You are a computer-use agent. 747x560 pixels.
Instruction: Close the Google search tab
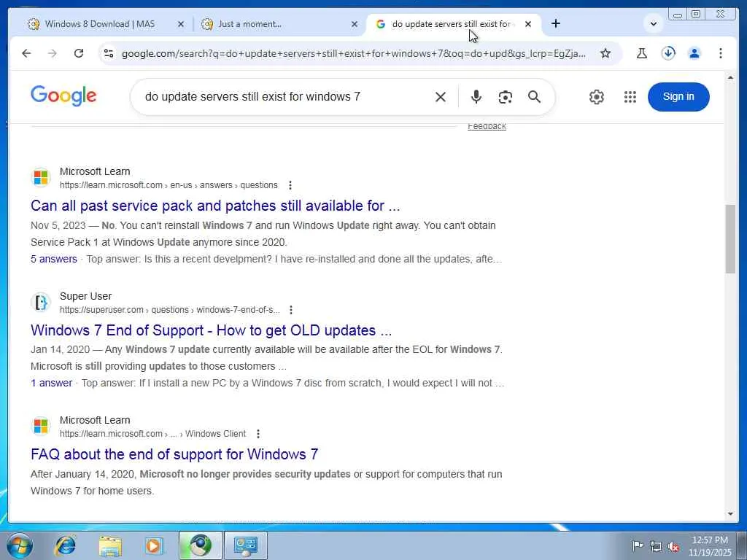point(528,24)
